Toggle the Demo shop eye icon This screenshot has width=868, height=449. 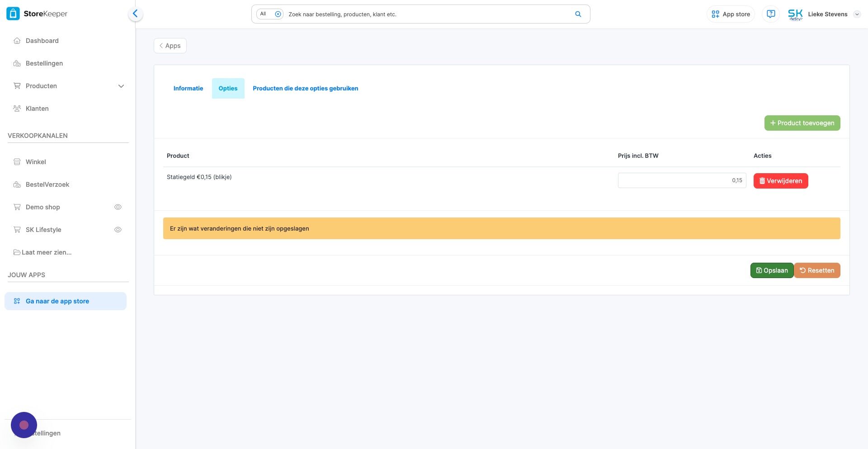pos(118,207)
